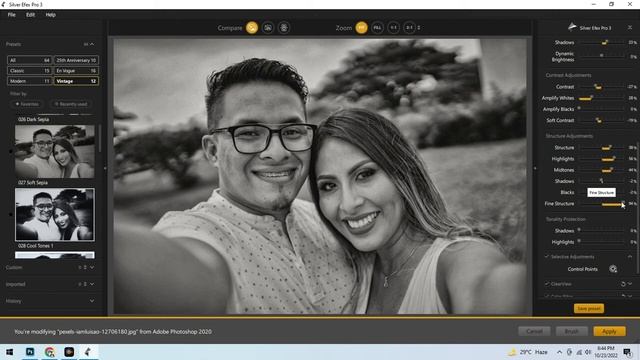The width and height of the screenshot is (640, 360).
Task: Collapse the right panel using its edge handle
Action: (535, 168)
